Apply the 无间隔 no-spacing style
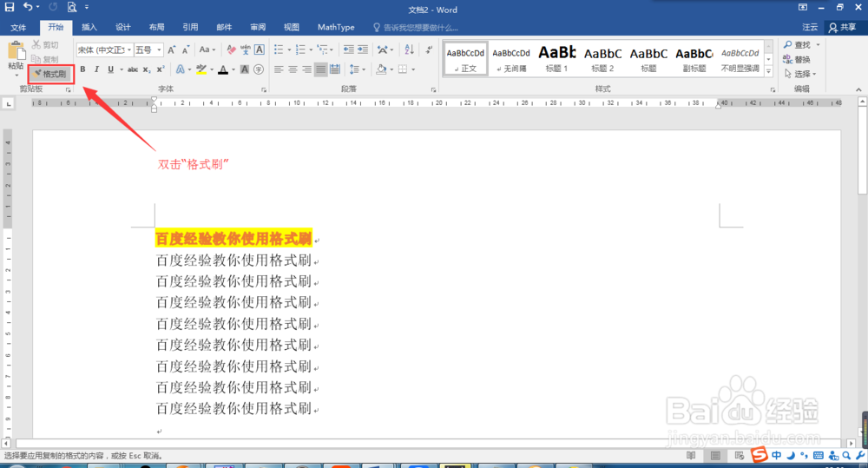 point(511,59)
